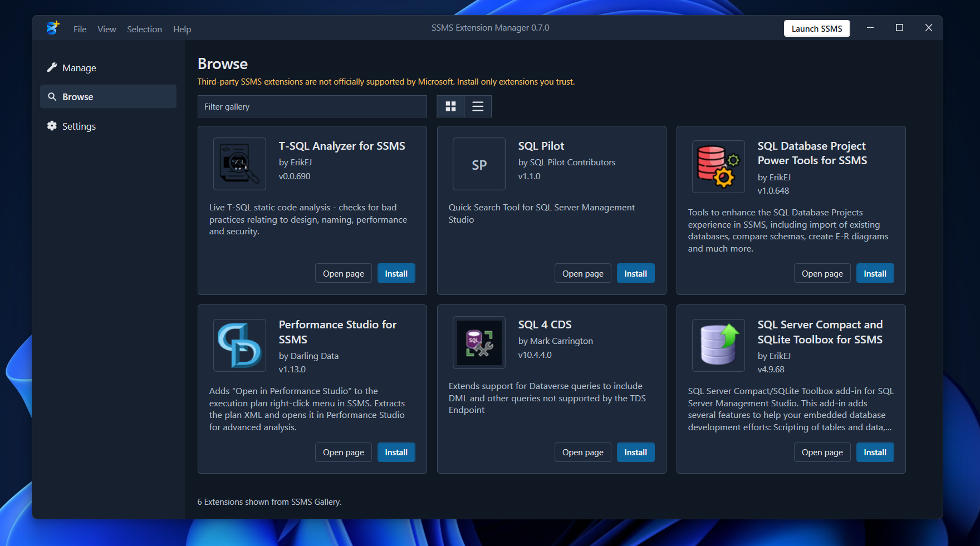
Task: Open the File menu
Action: coord(80,29)
